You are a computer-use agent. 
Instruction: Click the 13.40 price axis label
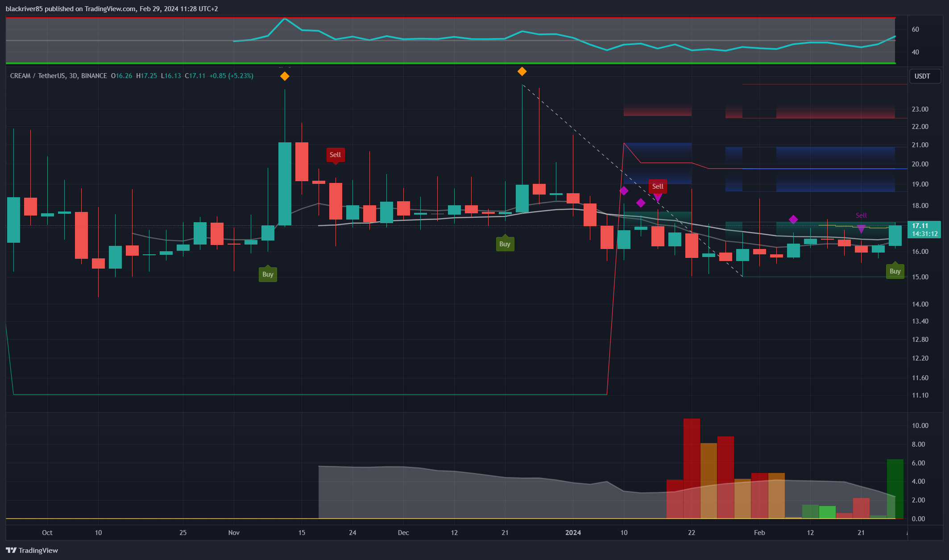(920, 321)
